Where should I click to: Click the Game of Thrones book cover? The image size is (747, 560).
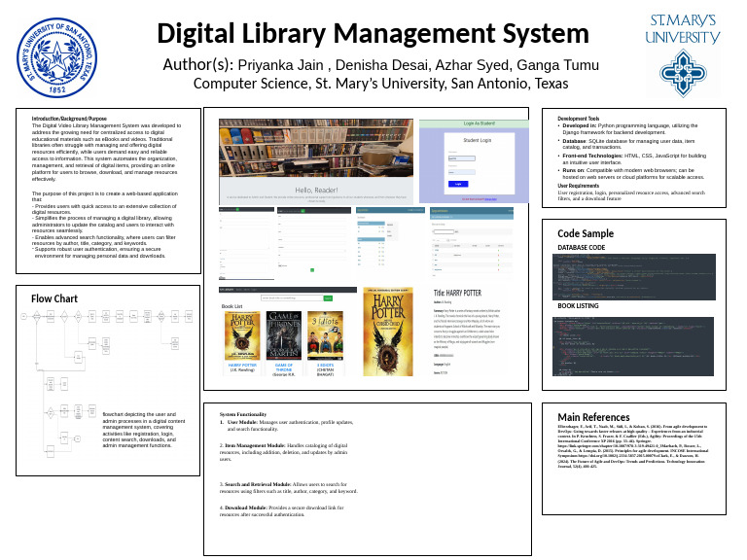click(x=284, y=335)
